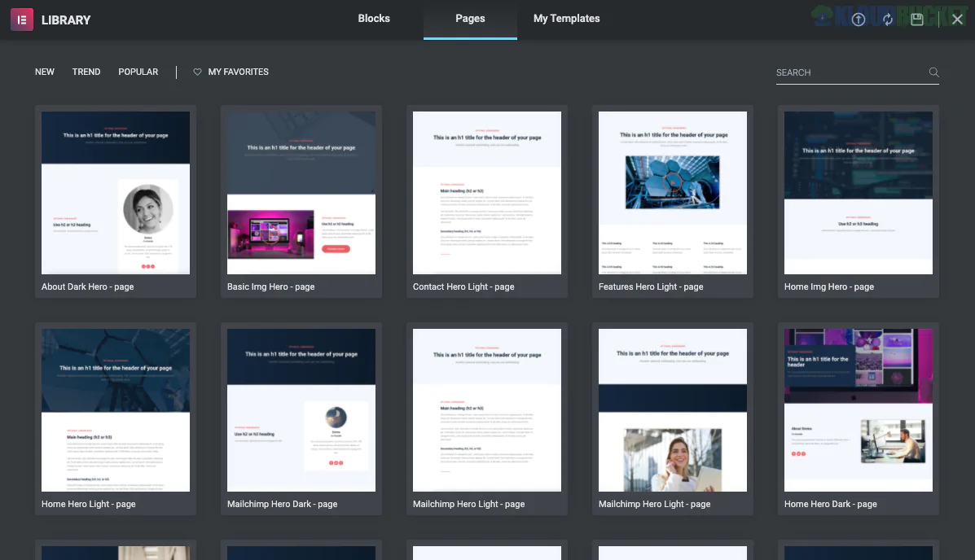Click the Elementor logo icon
The height and width of the screenshot is (560, 975).
pos(21,19)
